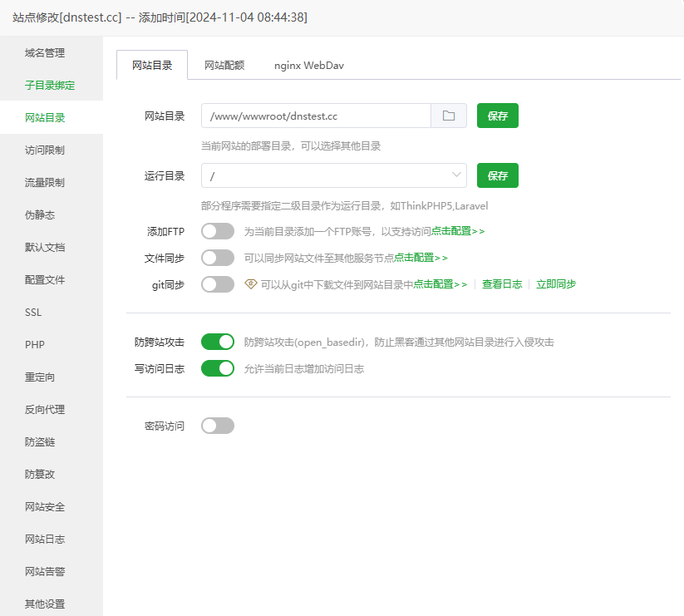Switch to the 网站配额 tab

(x=223, y=63)
